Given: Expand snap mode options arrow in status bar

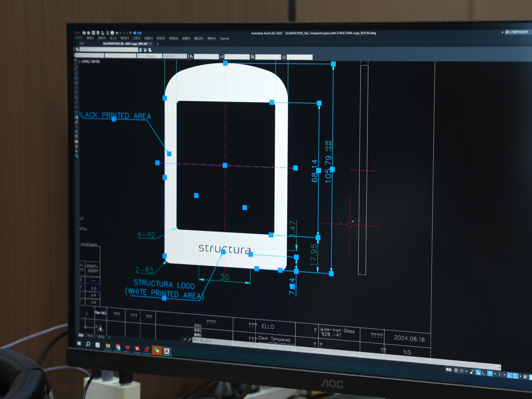Looking at the screenshot, I should [466, 371].
